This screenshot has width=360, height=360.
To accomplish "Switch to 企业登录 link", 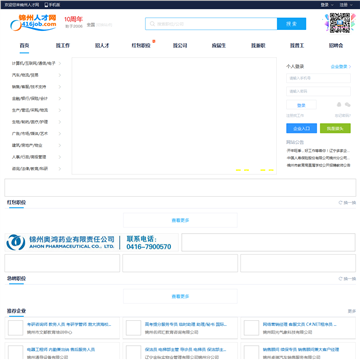I will [341, 67].
